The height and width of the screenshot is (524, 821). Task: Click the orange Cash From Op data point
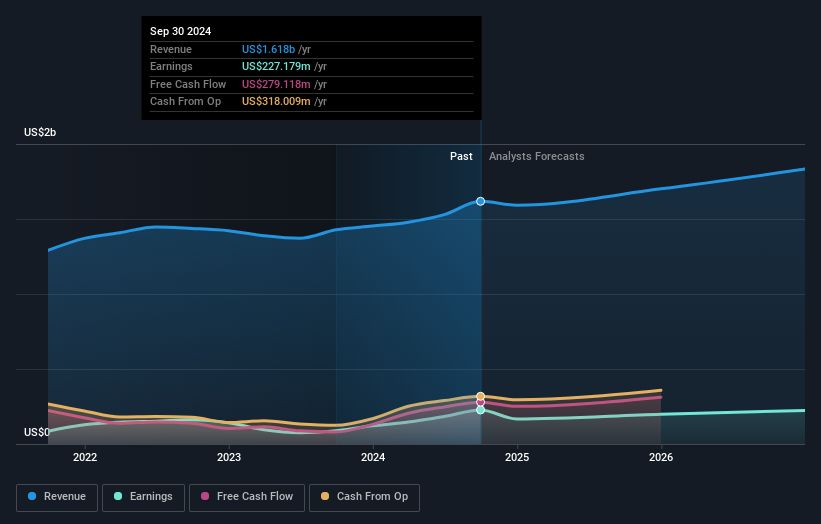tap(480, 396)
